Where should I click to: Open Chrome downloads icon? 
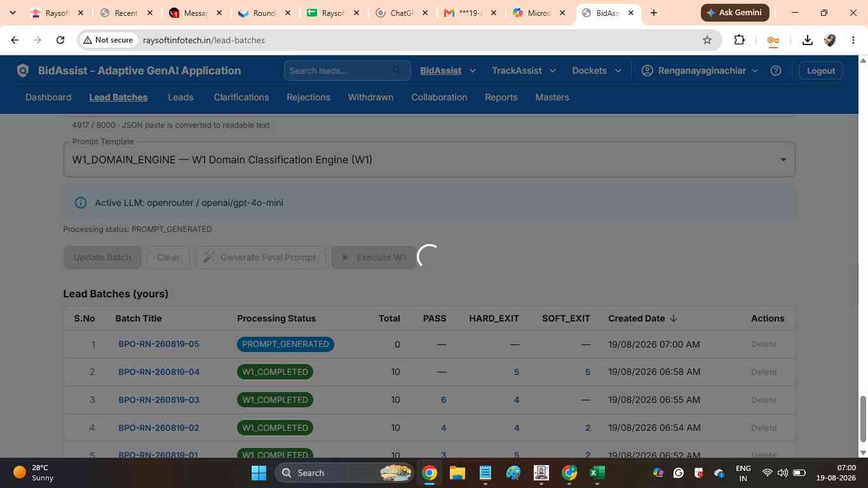click(807, 40)
